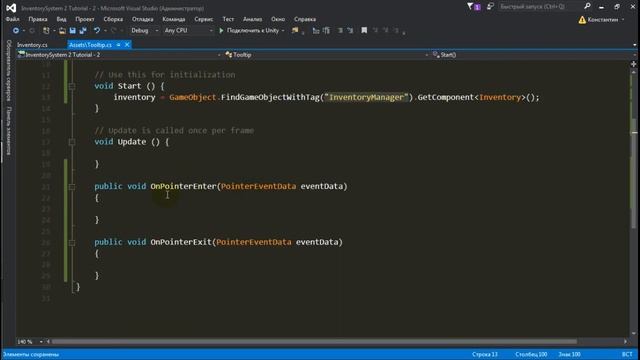
Task: Collapse the Start() method outlining box
Action: click(72, 86)
